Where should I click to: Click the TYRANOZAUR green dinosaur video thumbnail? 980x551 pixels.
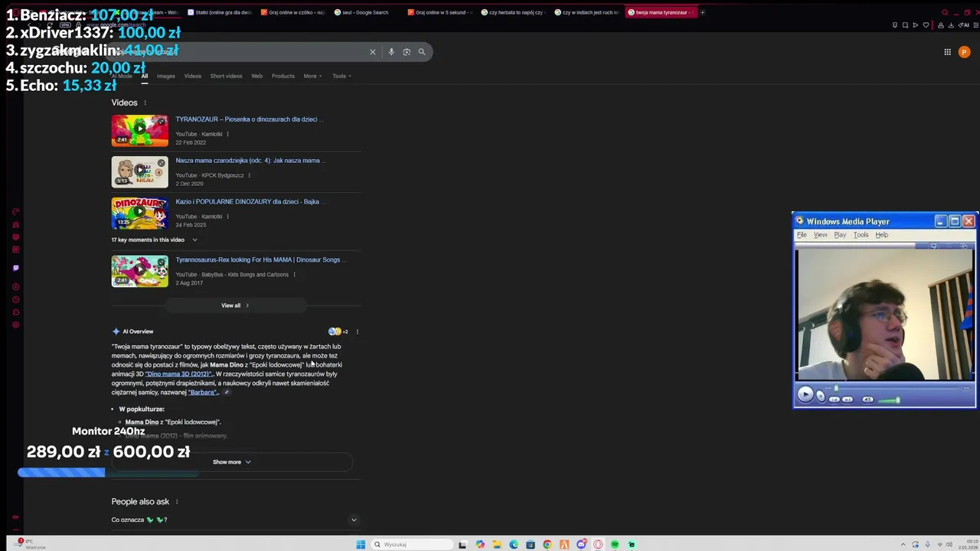click(x=139, y=131)
